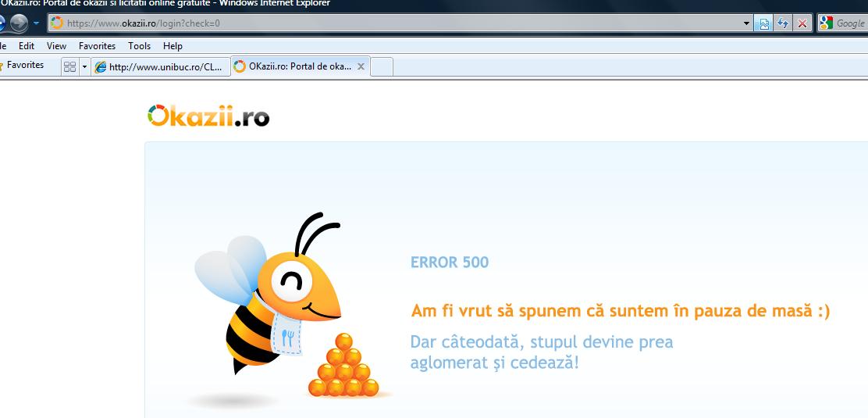Click the Okazii favicon in the address bar

pyautogui.click(x=57, y=23)
